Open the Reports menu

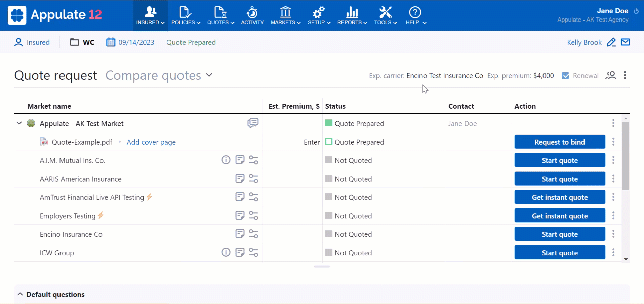click(352, 15)
